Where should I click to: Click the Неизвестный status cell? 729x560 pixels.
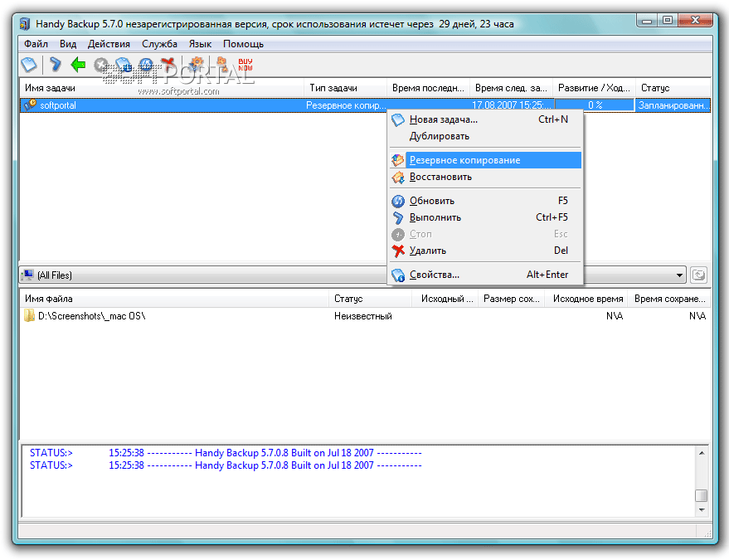363,316
